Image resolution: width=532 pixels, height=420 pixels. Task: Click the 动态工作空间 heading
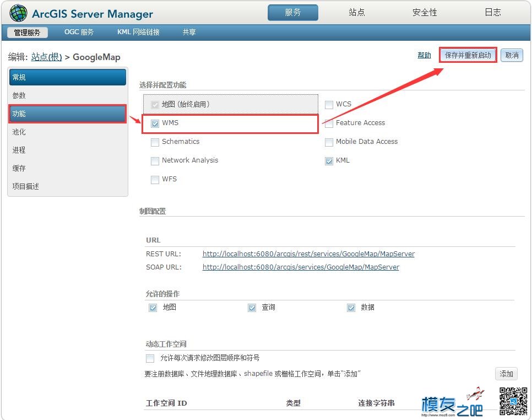pos(166,344)
